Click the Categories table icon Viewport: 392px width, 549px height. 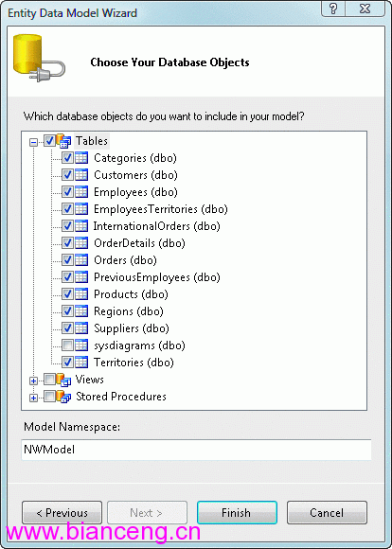coord(81,158)
